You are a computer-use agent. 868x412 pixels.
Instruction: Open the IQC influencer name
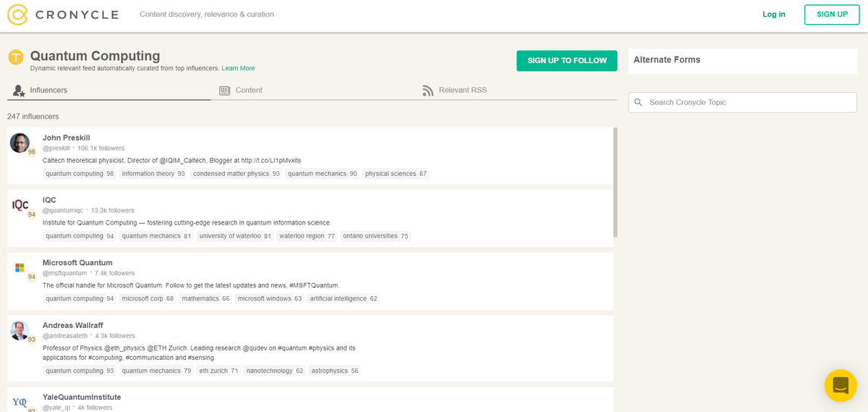click(x=49, y=200)
